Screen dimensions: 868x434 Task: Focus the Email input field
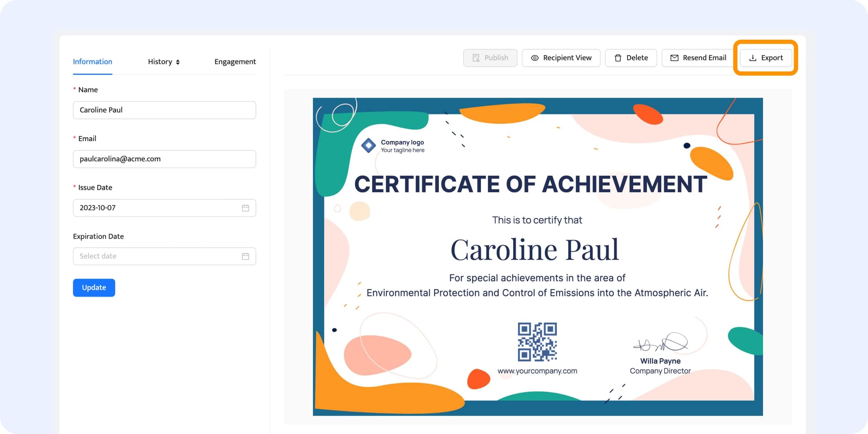(x=164, y=159)
